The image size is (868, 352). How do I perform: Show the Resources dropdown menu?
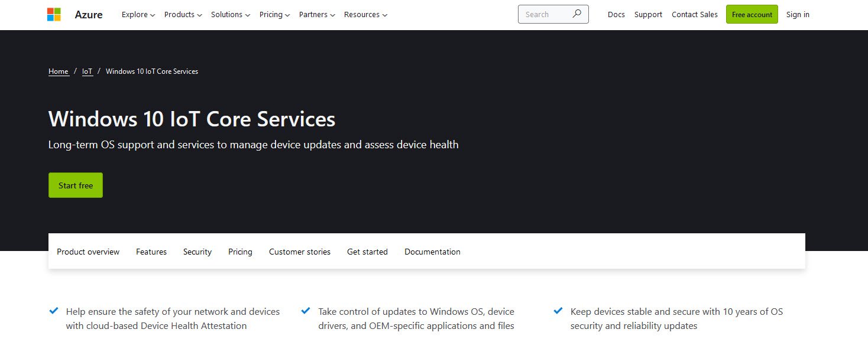pos(366,15)
